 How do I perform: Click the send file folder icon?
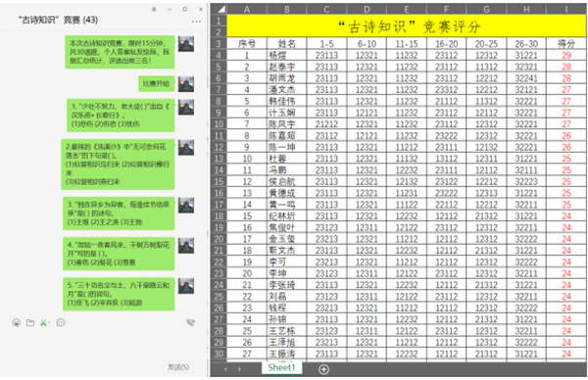[x=30, y=322]
